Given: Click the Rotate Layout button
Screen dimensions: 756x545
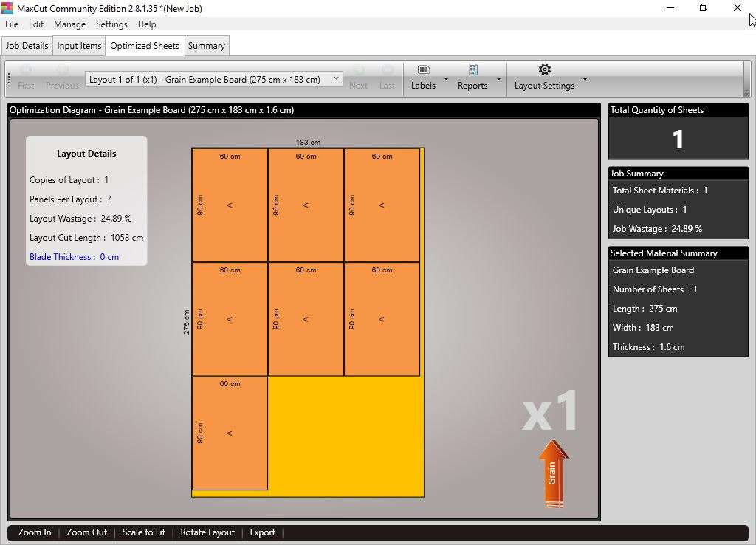Looking at the screenshot, I should 207,532.
